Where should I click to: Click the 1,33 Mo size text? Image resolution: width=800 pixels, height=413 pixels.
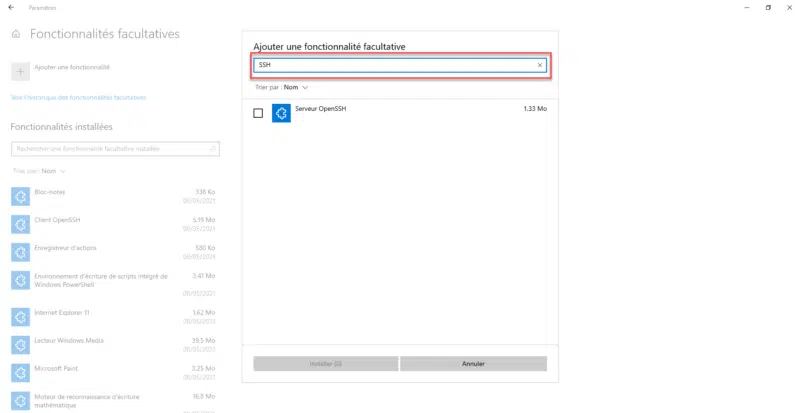[x=535, y=109]
